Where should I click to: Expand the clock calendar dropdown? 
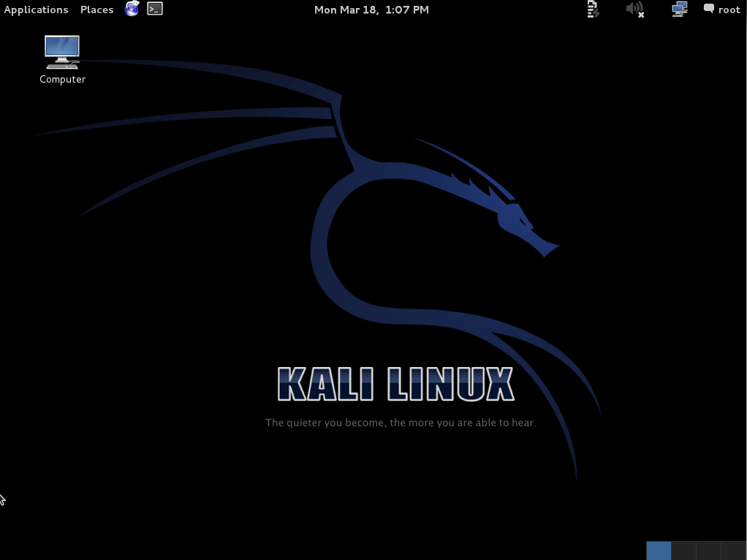pyautogui.click(x=371, y=10)
